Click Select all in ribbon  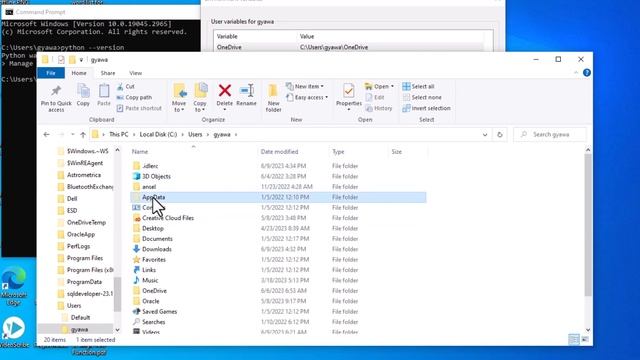pyautogui.click(x=418, y=87)
